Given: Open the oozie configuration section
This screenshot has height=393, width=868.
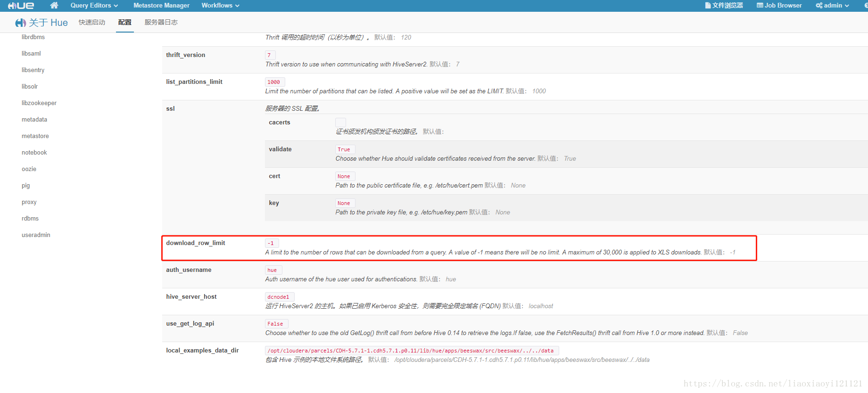Looking at the screenshot, I should click(29, 169).
